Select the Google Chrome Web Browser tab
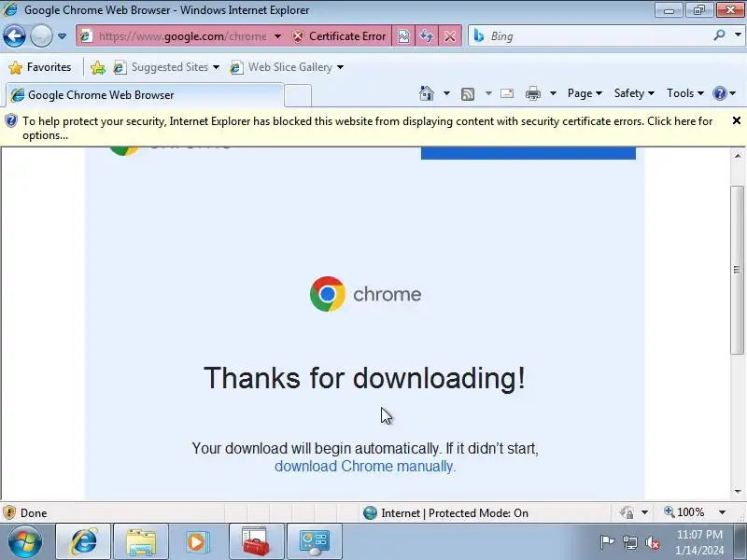This screenshot has width=747, height=560. click(145, 95)
